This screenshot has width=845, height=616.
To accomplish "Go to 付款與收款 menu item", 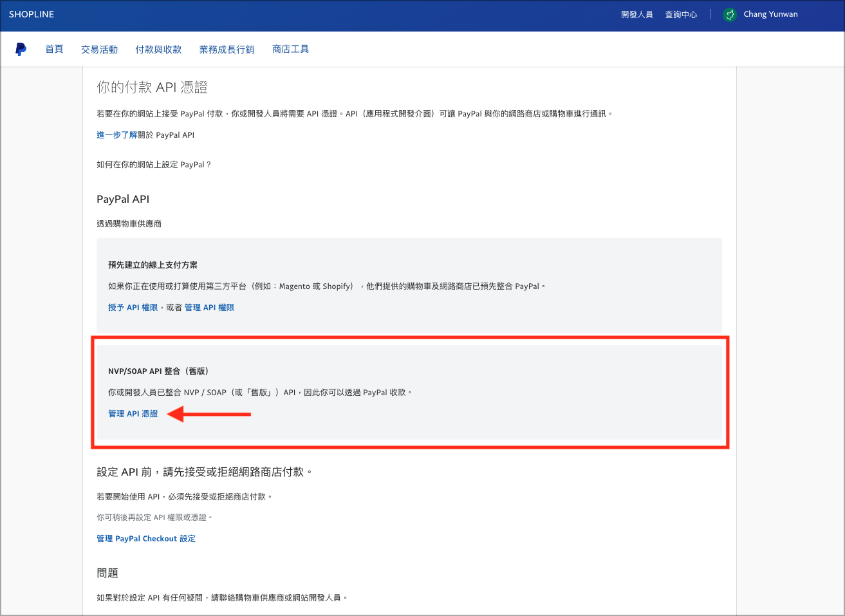I will tap(158, 50).
